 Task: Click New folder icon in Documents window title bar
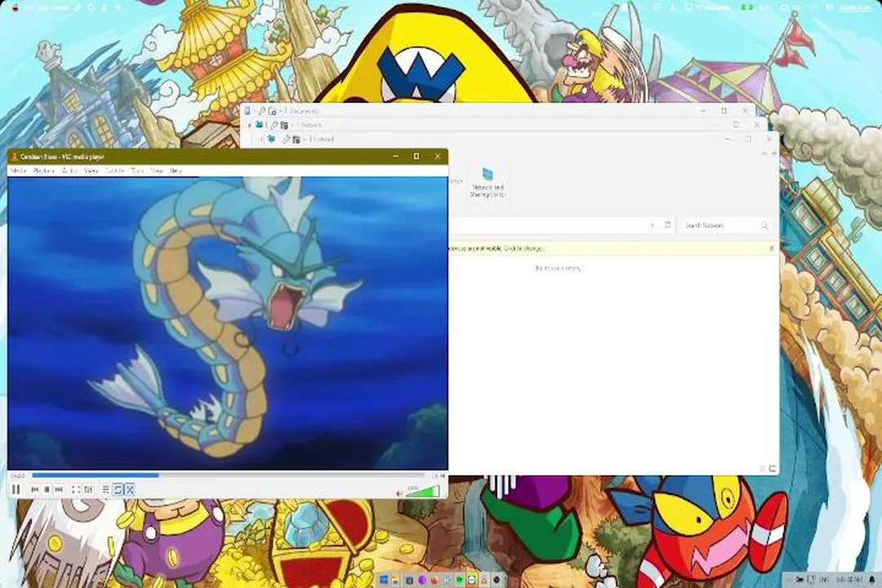[272, 111]
